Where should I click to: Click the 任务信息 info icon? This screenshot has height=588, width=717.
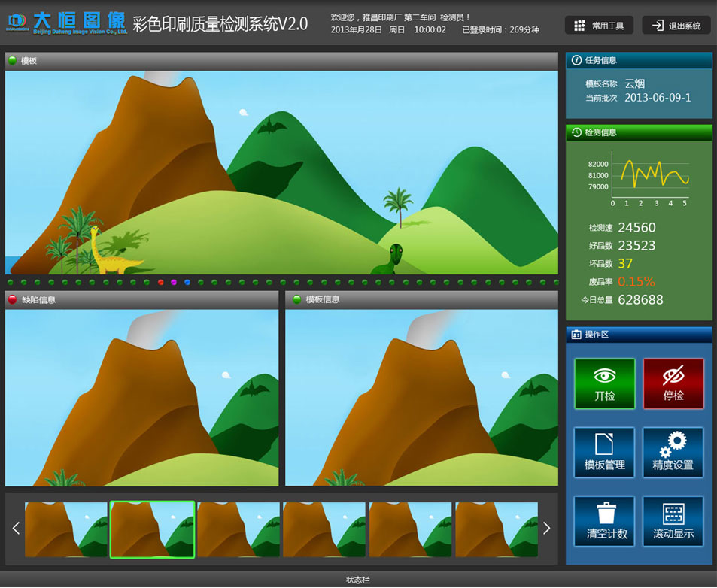point(577,60)
